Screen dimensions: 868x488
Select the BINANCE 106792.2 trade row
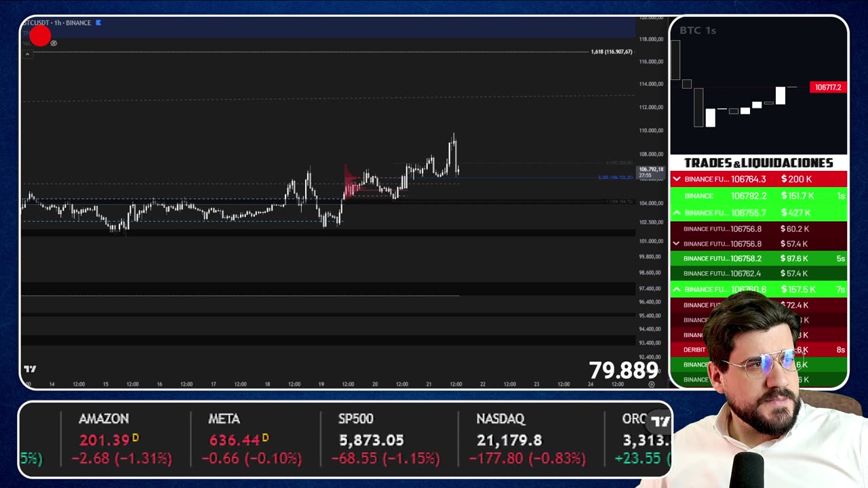(758, 196)
